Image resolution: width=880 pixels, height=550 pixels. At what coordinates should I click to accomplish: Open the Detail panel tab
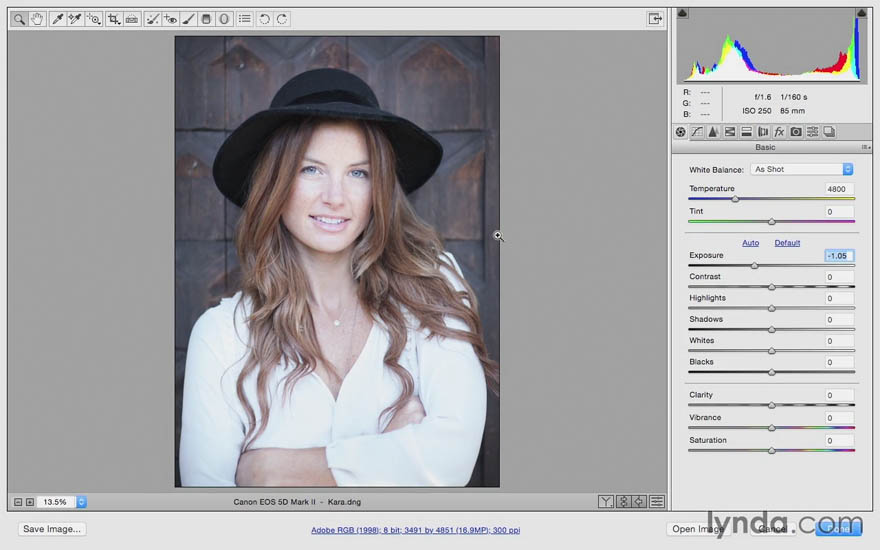(x=713, y=132)
